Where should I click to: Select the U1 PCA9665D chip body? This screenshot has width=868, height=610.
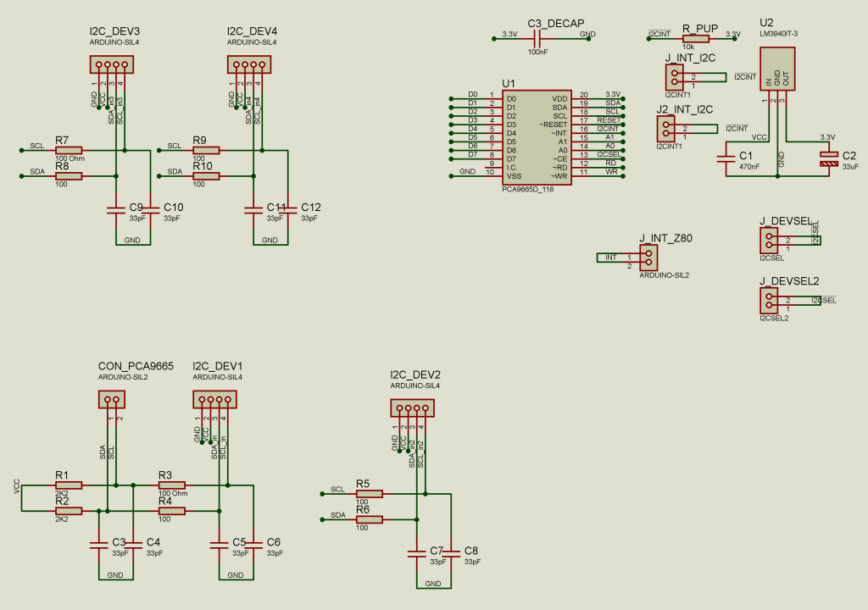537,136
